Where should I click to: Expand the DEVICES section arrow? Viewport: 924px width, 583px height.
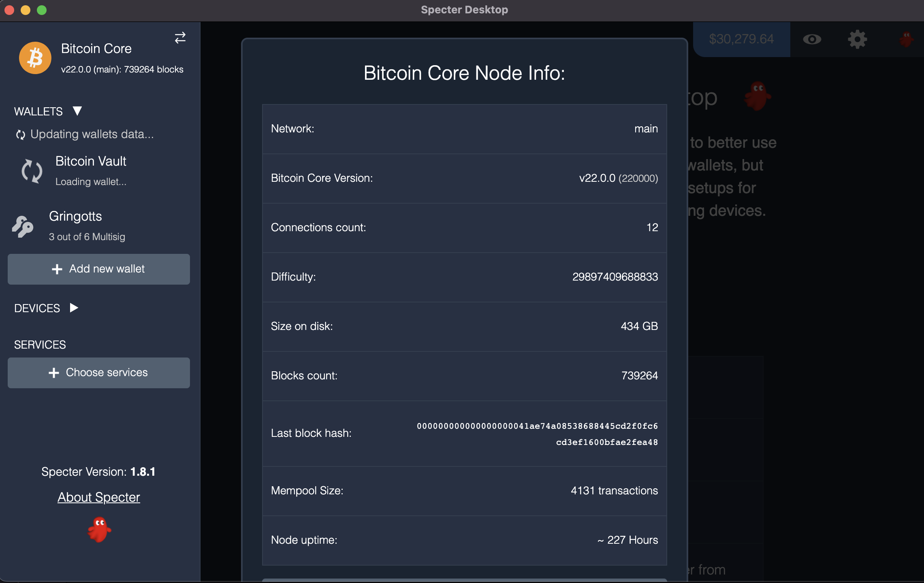[74, 308]
